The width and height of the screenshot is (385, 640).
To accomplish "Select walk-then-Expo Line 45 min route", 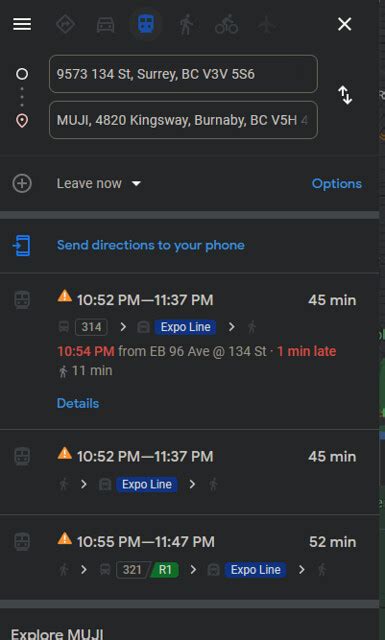I will coord(189,471).
